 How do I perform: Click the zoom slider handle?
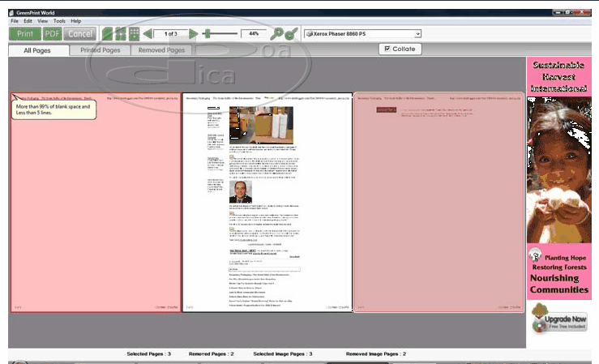208,34
